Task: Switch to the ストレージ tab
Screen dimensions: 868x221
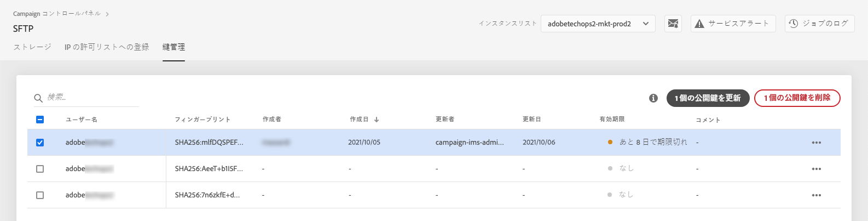Action: 32,47
